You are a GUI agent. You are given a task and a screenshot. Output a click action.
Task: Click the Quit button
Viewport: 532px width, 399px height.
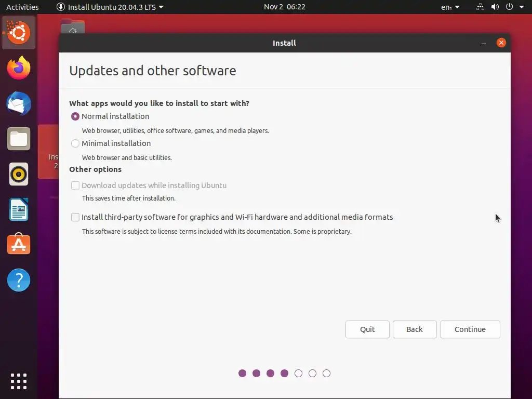(x=367, y=329)
